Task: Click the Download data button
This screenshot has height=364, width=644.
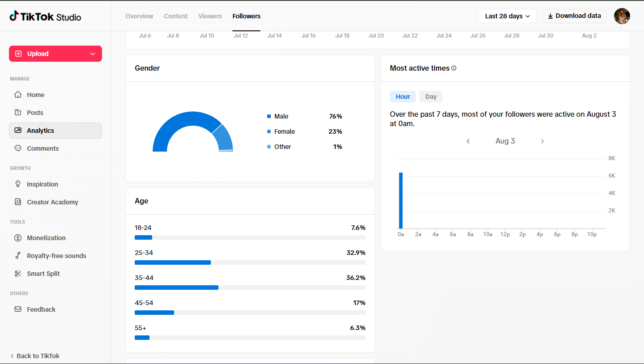Action: click(x=574, y=16)
